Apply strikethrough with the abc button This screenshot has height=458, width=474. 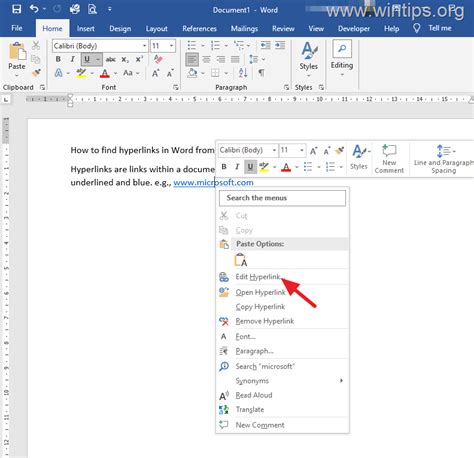pos(110,60)
